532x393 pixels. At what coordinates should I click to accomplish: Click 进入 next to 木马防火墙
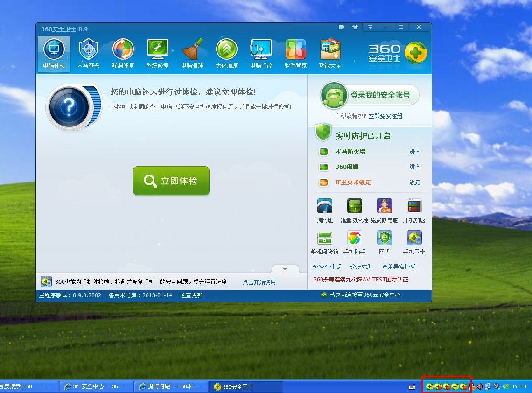415,152
